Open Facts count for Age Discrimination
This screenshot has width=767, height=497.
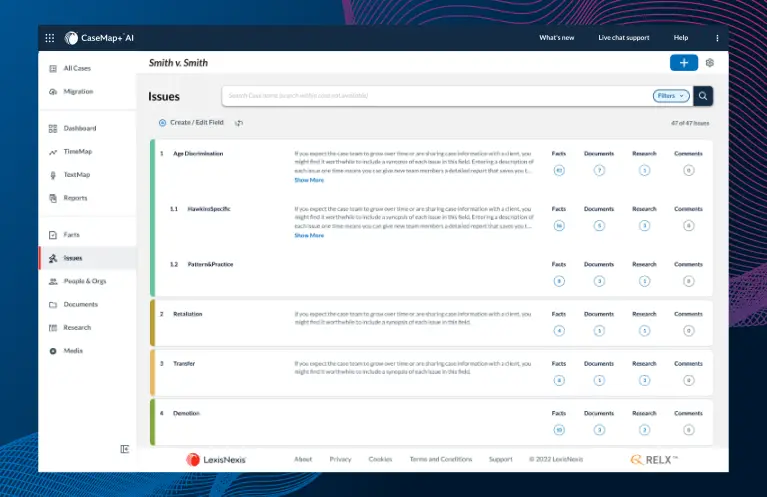559,170
